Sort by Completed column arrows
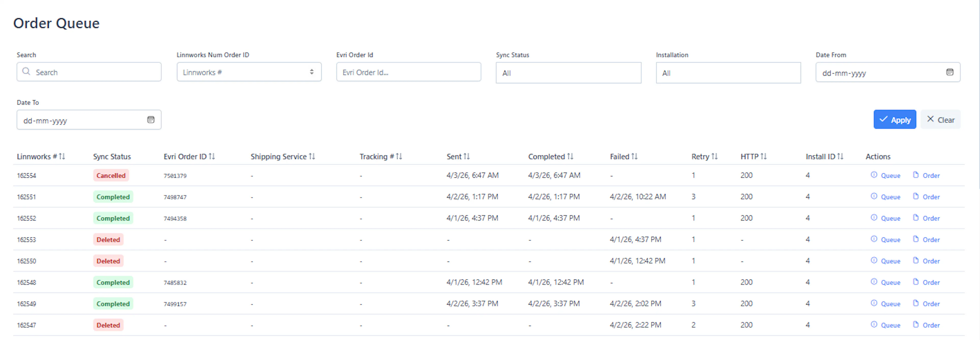The image size is (980, 340). click(x=570, y=156)
